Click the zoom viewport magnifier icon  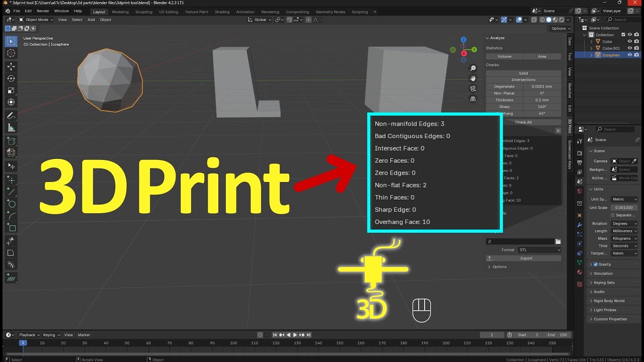click(473, 68)
